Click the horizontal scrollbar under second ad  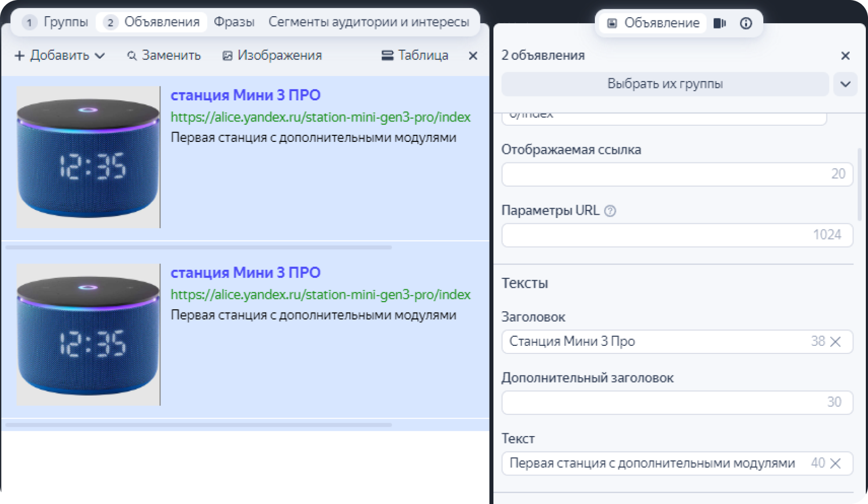[x=199, y=425]
